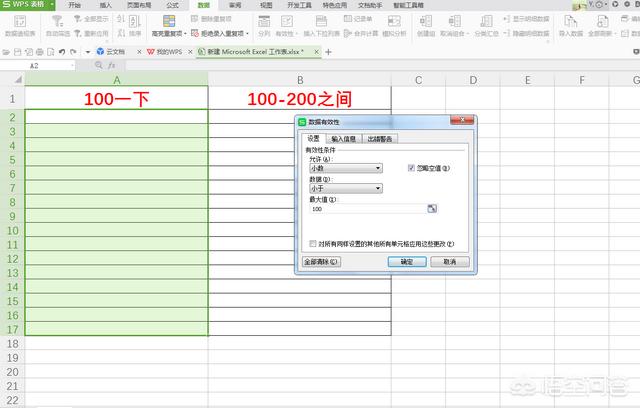
Task: Close the 我的WPS document tab
Action: point(190,52)
